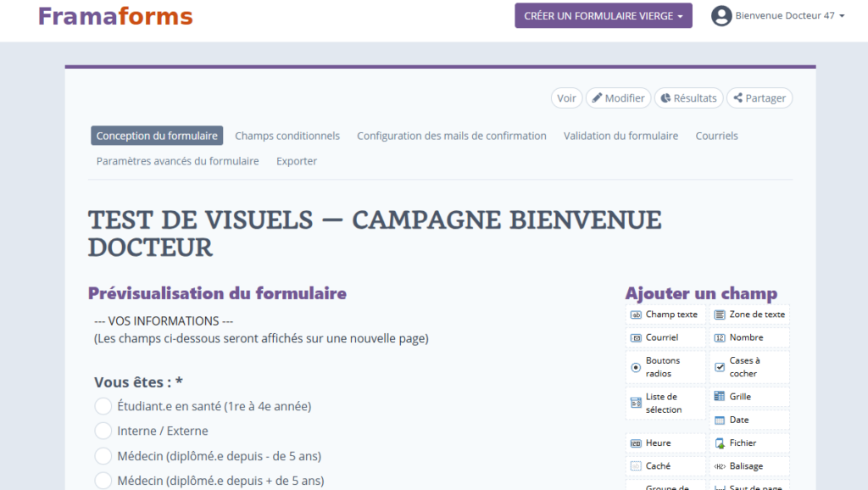Click the pencil icon in Modifier
This screenshot has height=490, width=868.
point(597,98)
